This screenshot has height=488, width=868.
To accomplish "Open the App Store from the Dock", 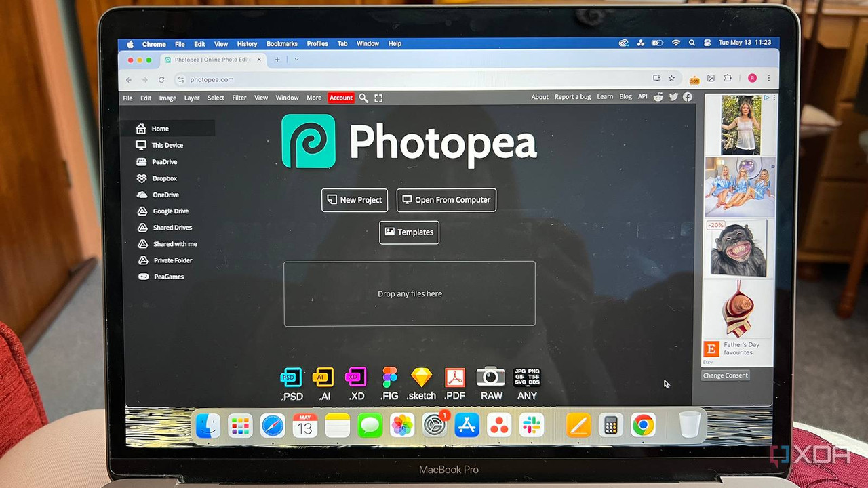I will (467, 426).
